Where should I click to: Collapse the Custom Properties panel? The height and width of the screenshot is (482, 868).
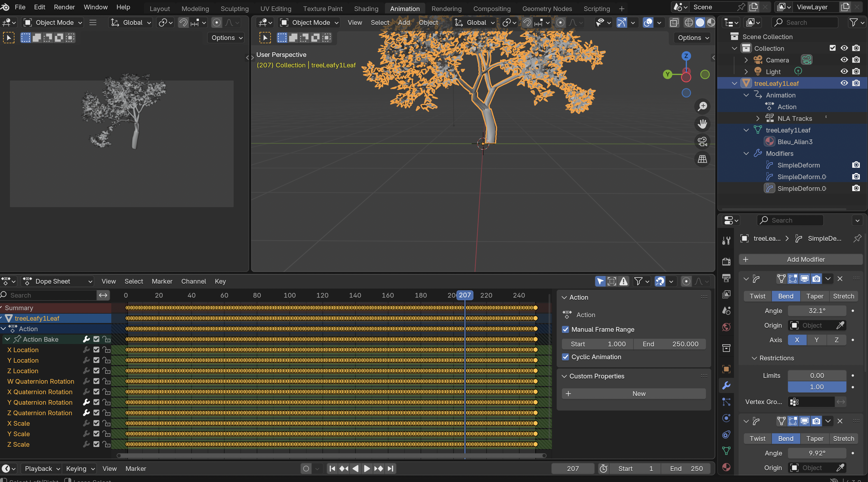coord(564,376)
